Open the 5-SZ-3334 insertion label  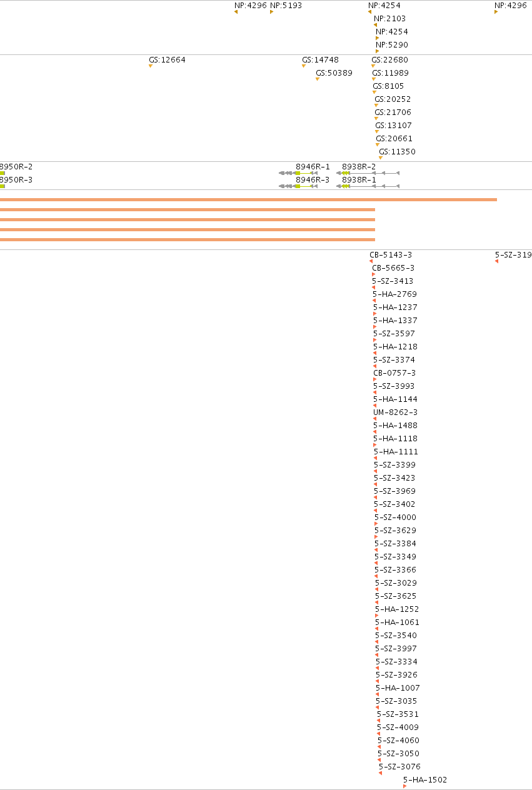tap(396, 662)
